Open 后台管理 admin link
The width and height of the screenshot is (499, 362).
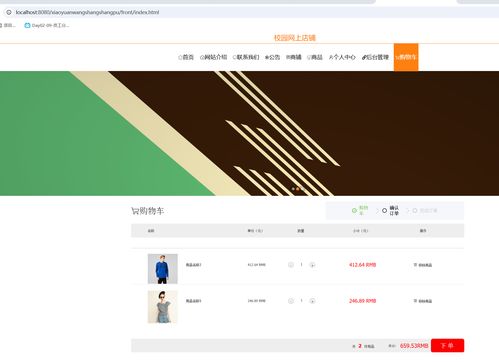(x=375, y=57)
